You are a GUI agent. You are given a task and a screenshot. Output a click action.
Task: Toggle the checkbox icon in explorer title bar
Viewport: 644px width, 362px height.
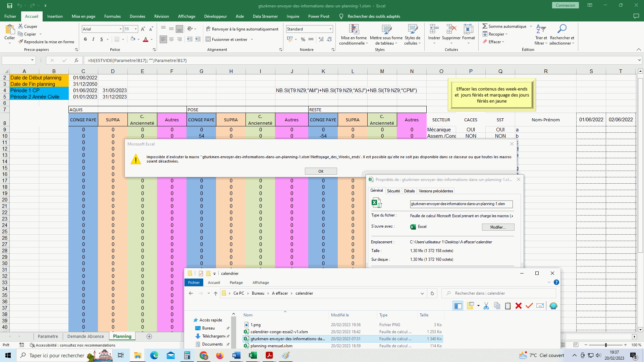pos(201,274)
